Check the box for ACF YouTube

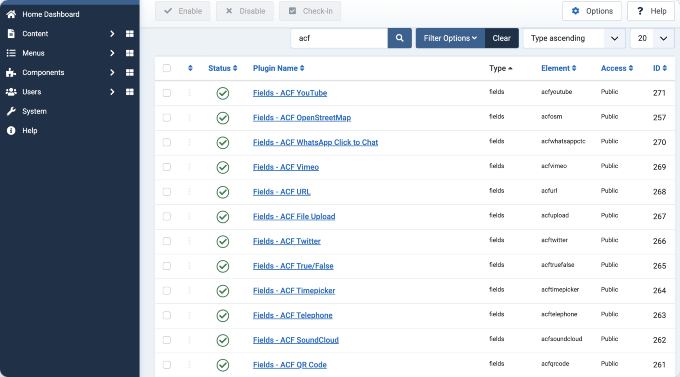point(167,93)
